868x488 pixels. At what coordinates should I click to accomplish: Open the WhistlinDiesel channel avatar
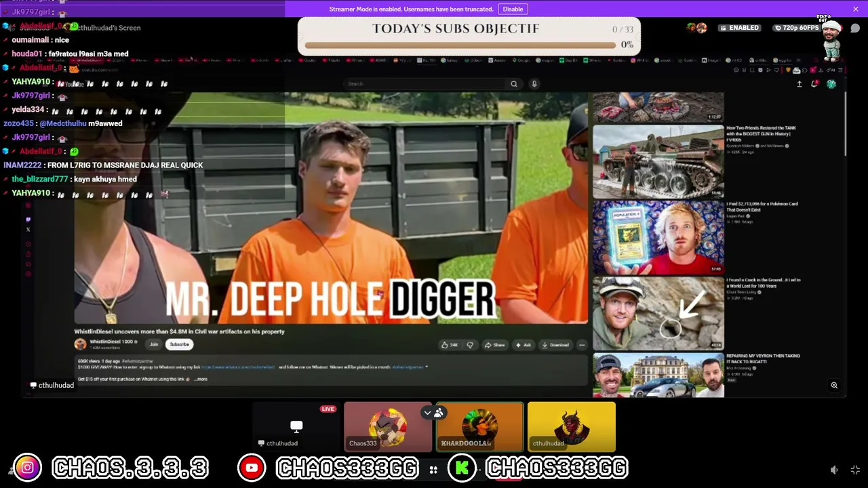[x=80, y=344]
